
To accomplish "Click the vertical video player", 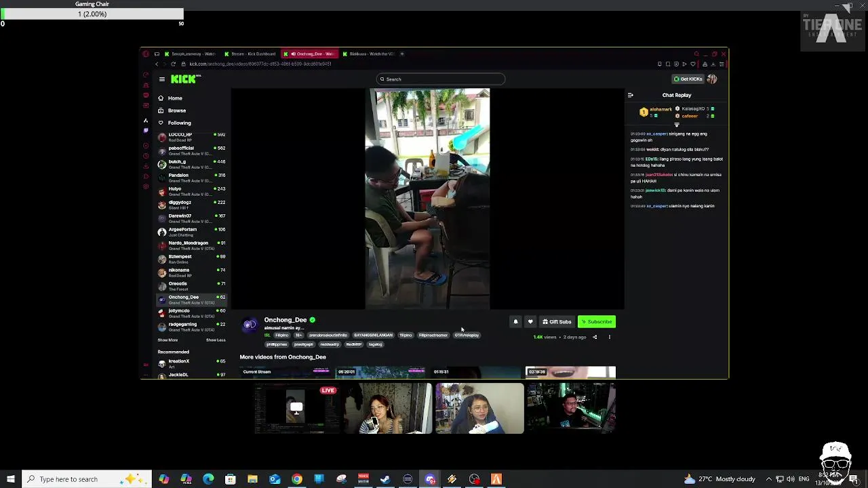I will click(x=427, y=199).
